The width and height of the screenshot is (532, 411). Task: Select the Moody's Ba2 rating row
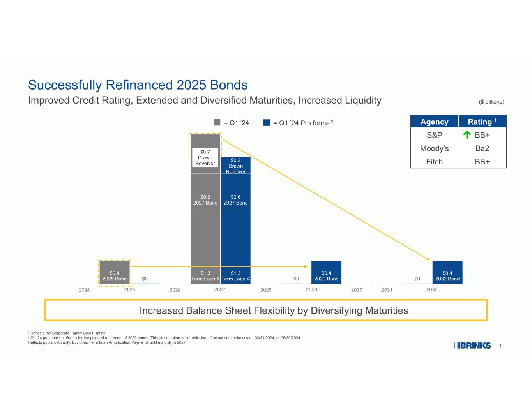click(x=458, y=148)
